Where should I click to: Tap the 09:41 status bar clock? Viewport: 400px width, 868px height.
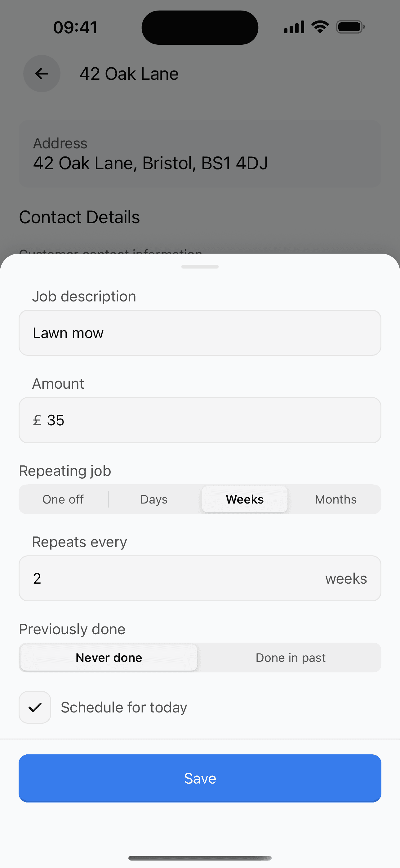(75, 27)
